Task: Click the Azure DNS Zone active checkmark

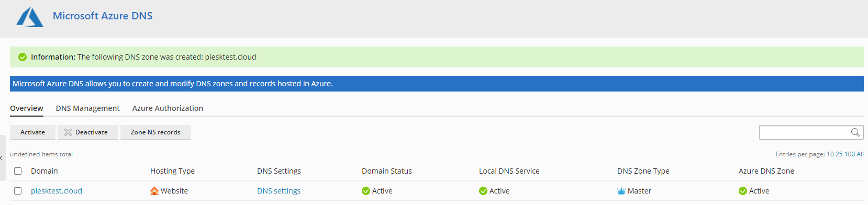Action: click(x=743, y=191)
